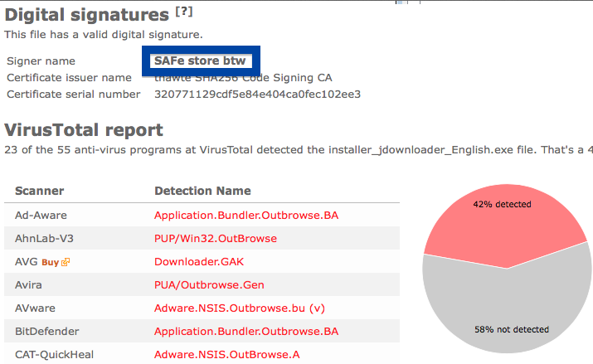Select the SAFe store btw signer name

(200, 61)
